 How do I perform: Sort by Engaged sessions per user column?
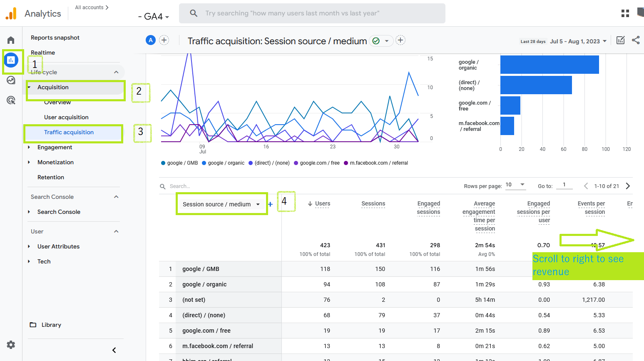pyautogui.click(x=533, y=212)
